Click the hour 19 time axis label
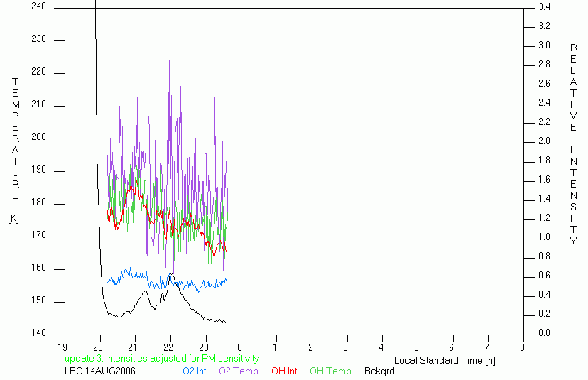 coord(62,347)
